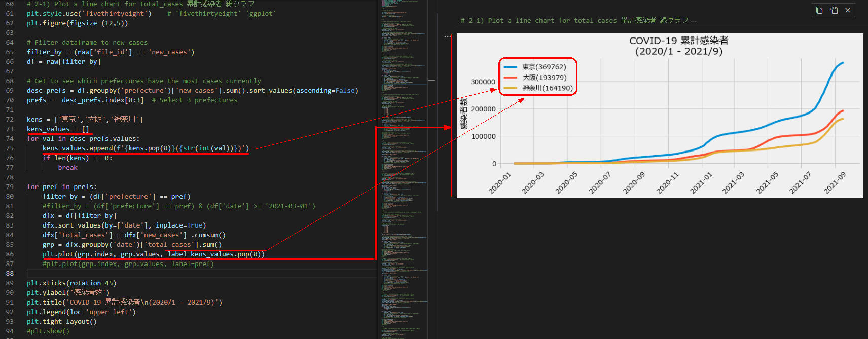
Task: Click 'if len(kens) == 0:' on line 76
Action: point(78,158)
